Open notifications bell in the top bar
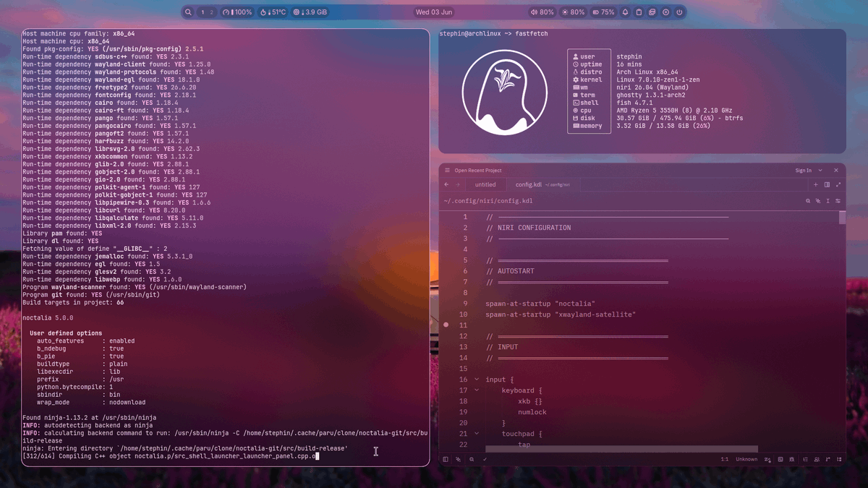This screenshot has width=868, height=488. coord(626,12)
